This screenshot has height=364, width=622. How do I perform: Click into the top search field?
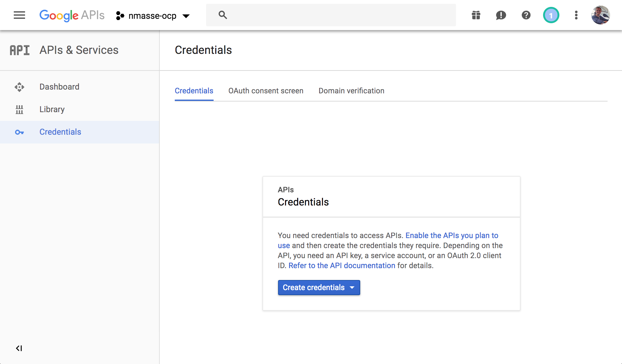coord(338,15)
